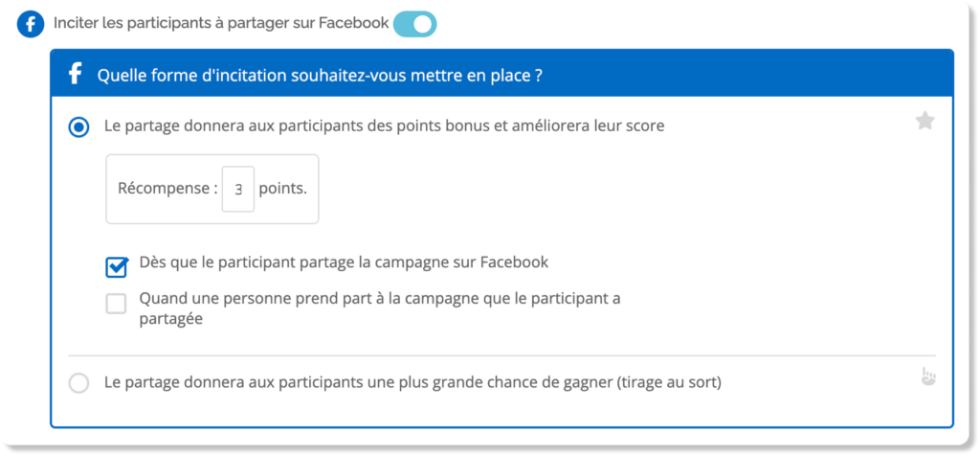Click 'plus grande chance de gagner' label text
Image resolution: width=980 pixels, height=456 pixels.
[x=412, y=382]
